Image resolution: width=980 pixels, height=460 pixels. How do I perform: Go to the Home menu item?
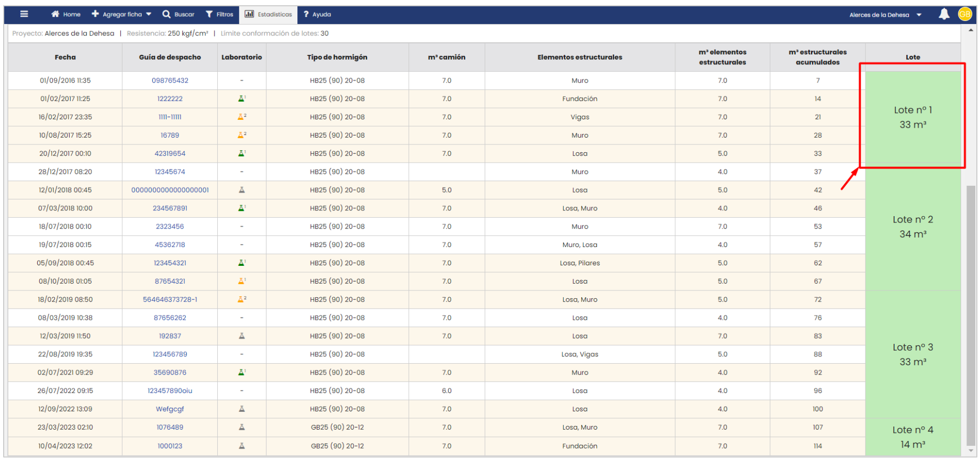tap(66, 14)
